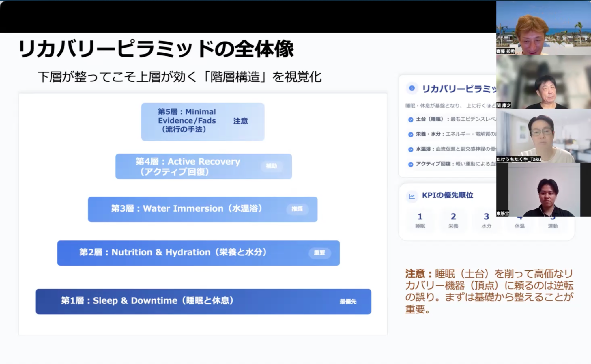Click the slide title リカバリーピラミッドの全体像
This screenshot has height=364, width=591.
156,49
